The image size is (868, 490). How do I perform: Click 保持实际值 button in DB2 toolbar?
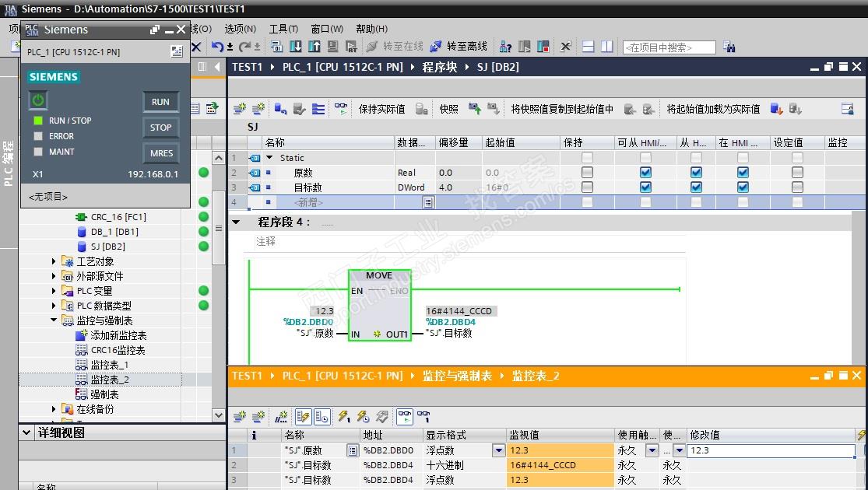[382, 109]
